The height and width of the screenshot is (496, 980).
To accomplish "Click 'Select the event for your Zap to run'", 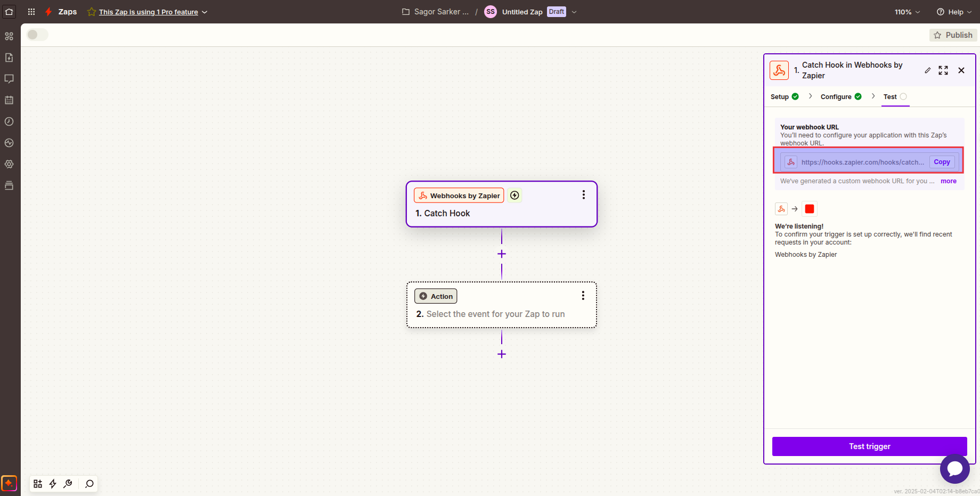I will click(495, 314).
